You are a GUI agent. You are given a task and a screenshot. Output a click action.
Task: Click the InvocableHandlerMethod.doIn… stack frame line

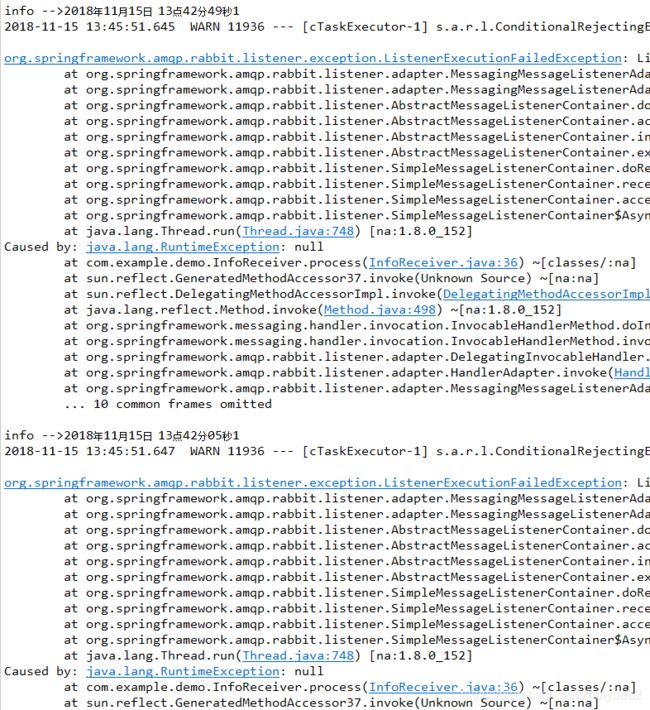point(357,326)
